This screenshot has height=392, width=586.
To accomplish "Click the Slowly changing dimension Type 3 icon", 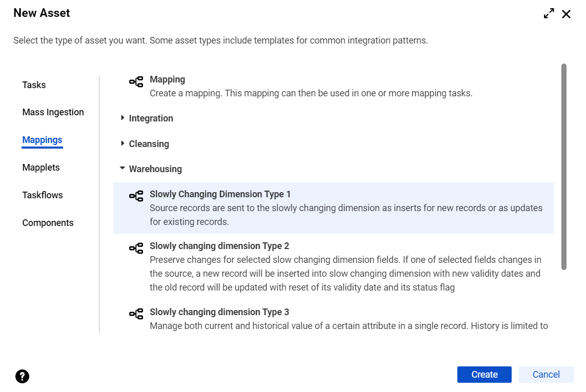I will click(136, 314).
